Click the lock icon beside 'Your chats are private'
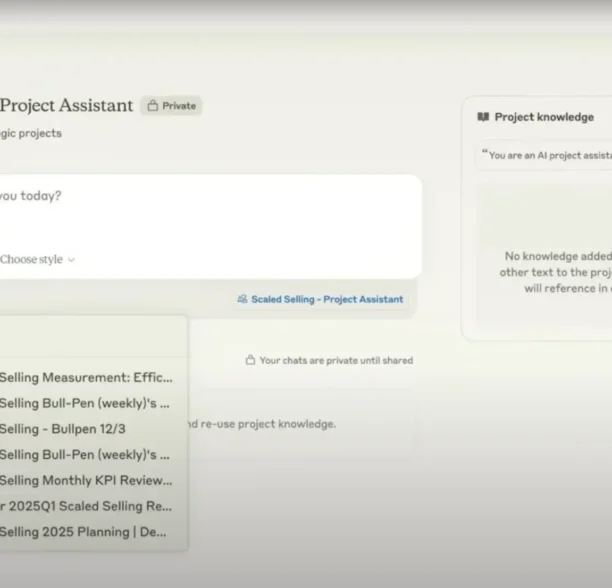Viewport: 612px width, 588px height. 250,360
